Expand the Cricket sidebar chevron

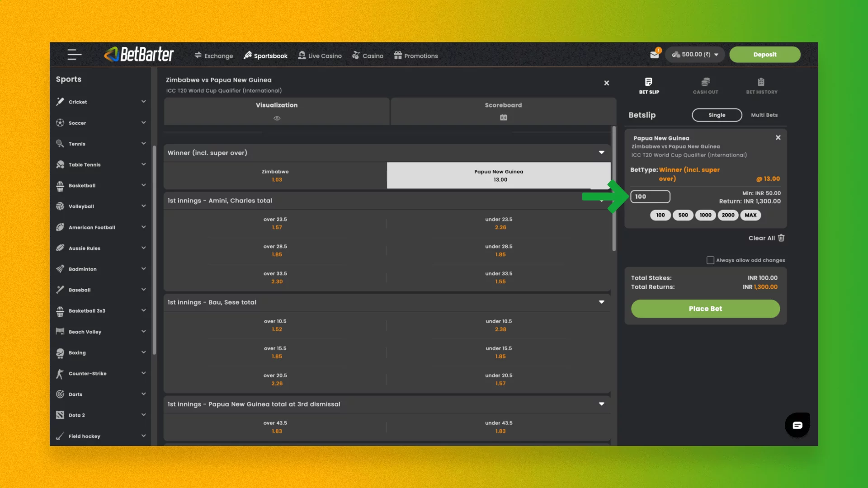[x=143, y=101]
